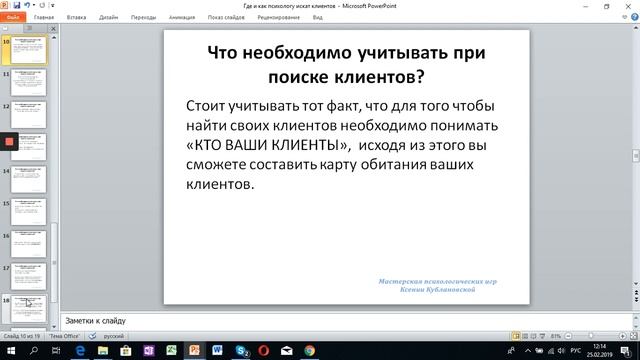Open Task View on the taskbar
Screen dimensions: 640x360
(x=56, y=351)
